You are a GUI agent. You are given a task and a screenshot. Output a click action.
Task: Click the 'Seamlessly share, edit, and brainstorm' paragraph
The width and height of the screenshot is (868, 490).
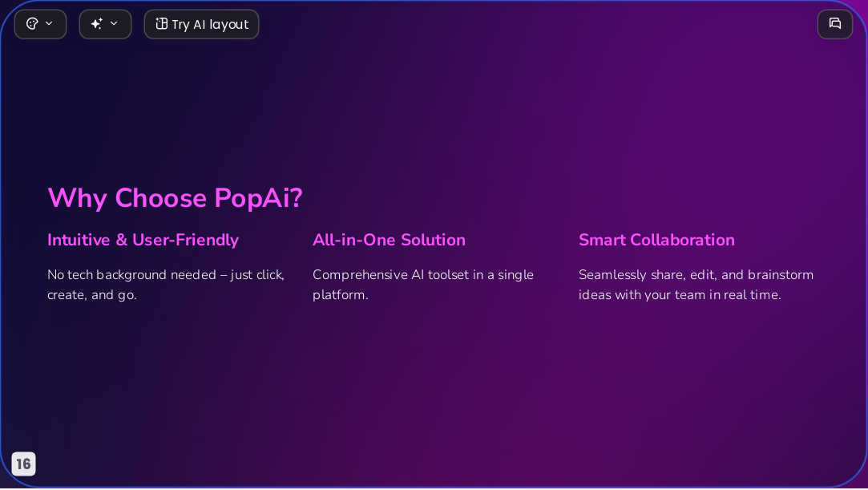[696, 285]
